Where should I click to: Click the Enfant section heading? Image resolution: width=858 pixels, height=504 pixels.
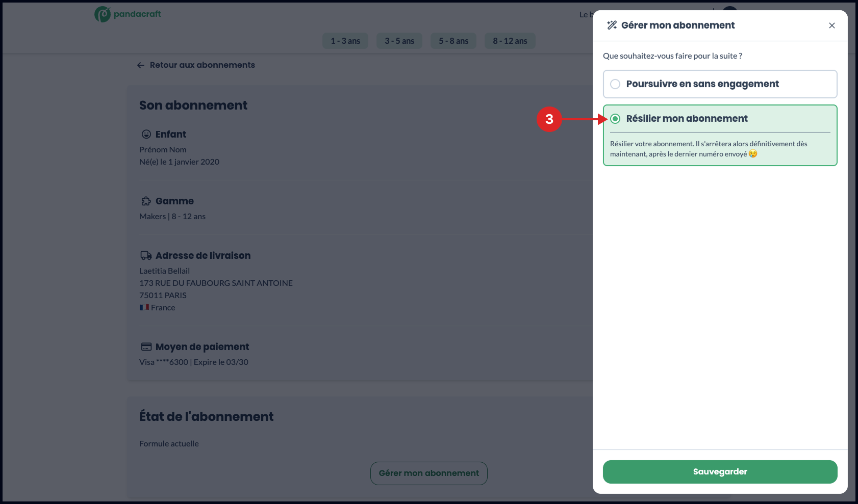coord(171,134)
